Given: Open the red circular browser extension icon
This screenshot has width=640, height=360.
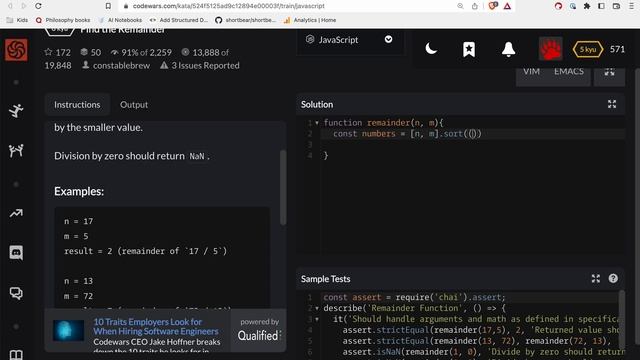Looking at the screenshot, I should tap(558, 6).
